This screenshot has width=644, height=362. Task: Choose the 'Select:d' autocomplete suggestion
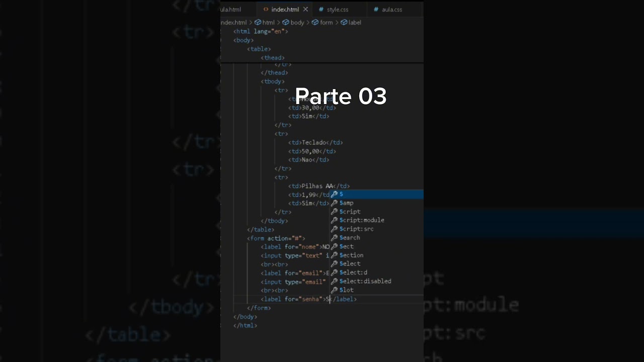point(376,273)
